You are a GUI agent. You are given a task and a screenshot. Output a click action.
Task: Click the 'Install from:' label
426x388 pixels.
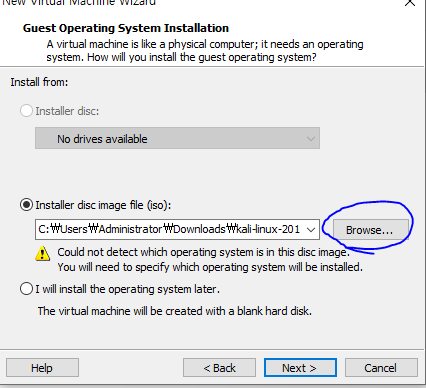pyautogui.click(x=39, y=82)
